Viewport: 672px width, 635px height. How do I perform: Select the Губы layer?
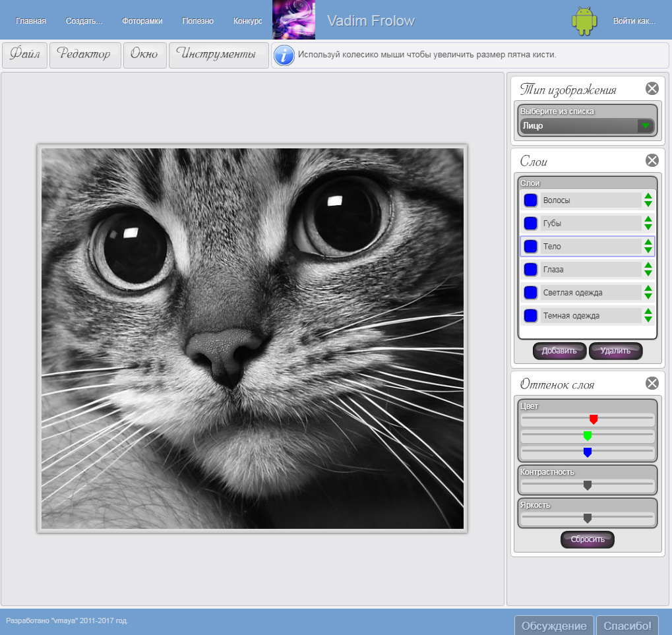pyautogui.click(x=587, y=224)
